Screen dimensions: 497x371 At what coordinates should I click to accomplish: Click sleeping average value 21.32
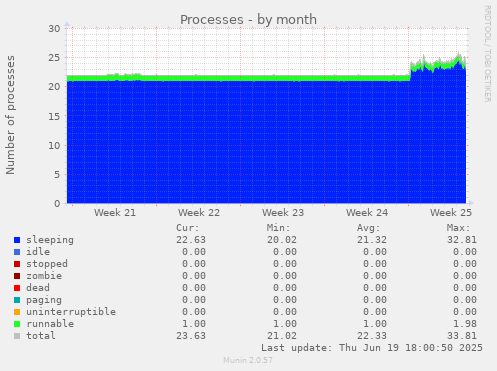coord(372,240)
